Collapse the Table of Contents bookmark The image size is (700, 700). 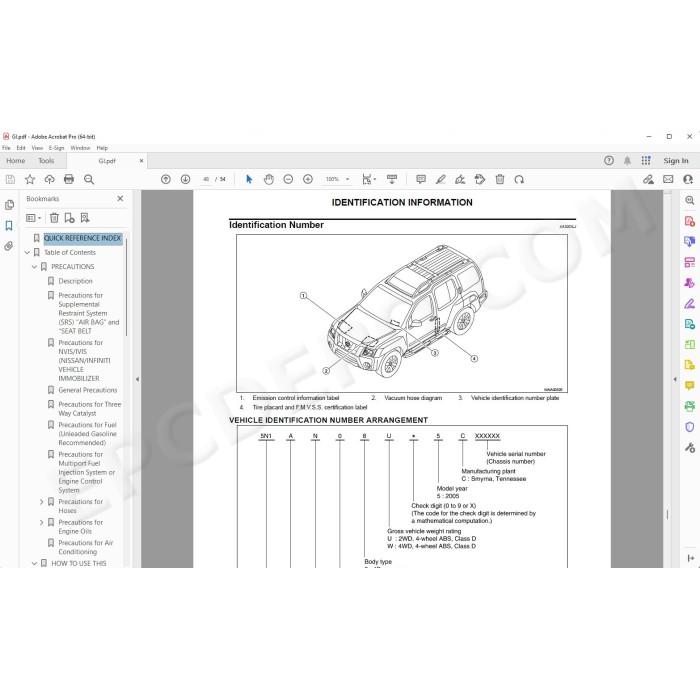(x=27, y=253)
